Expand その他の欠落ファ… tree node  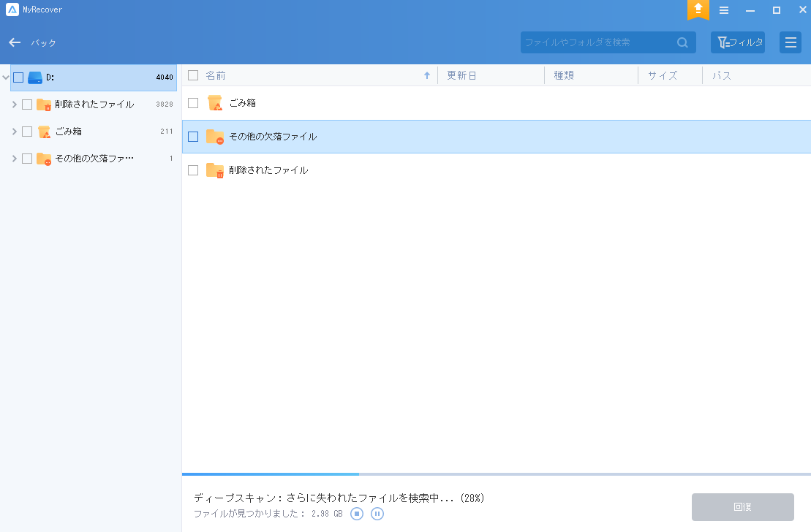click(15, 158)
